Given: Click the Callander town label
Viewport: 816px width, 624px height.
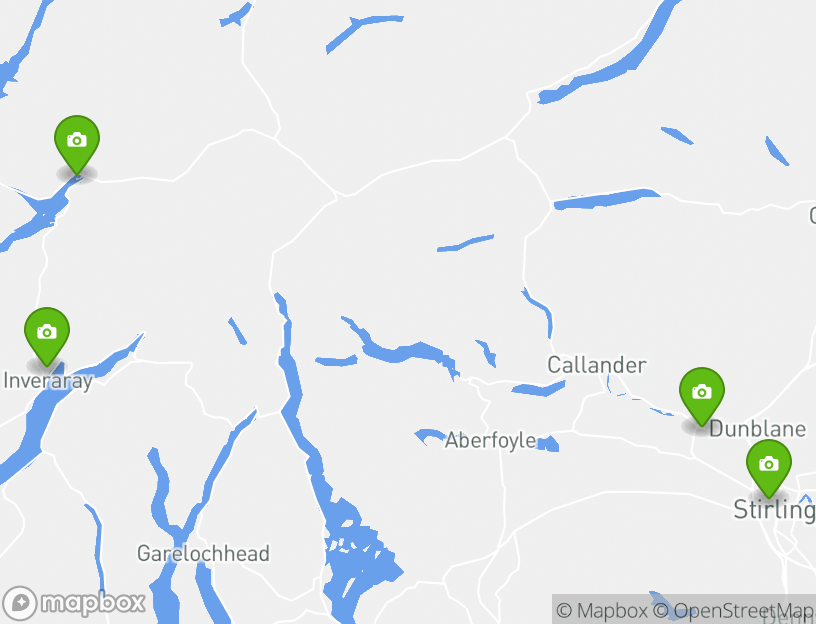Looking at the screenshot, I should [597, 365].
